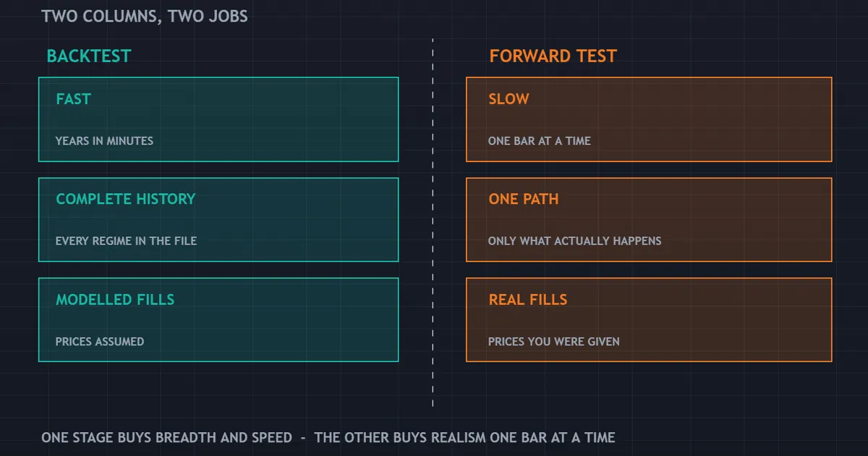868x456 pixels.
Task: Select the FAST card title
Action: [x=74, y=99]
